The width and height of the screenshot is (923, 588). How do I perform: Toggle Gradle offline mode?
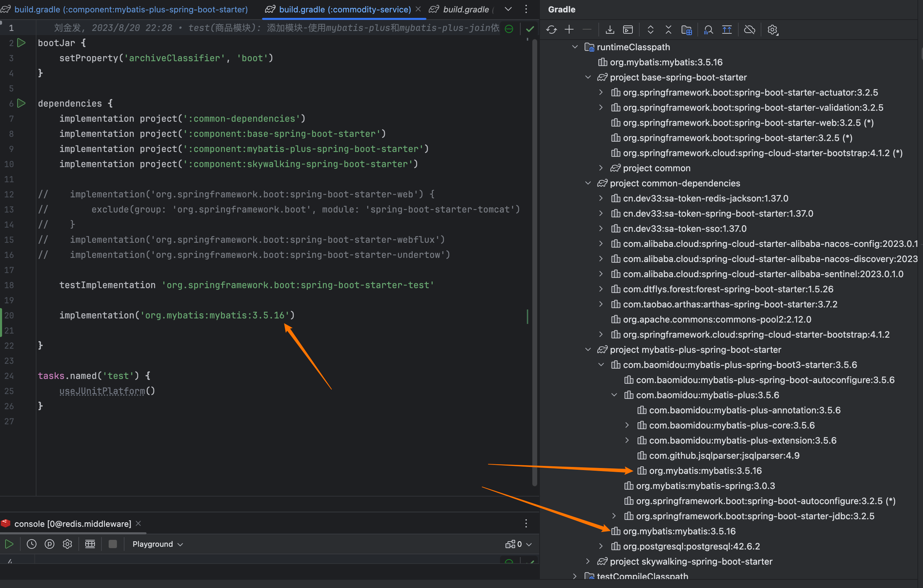pos(749,29)
